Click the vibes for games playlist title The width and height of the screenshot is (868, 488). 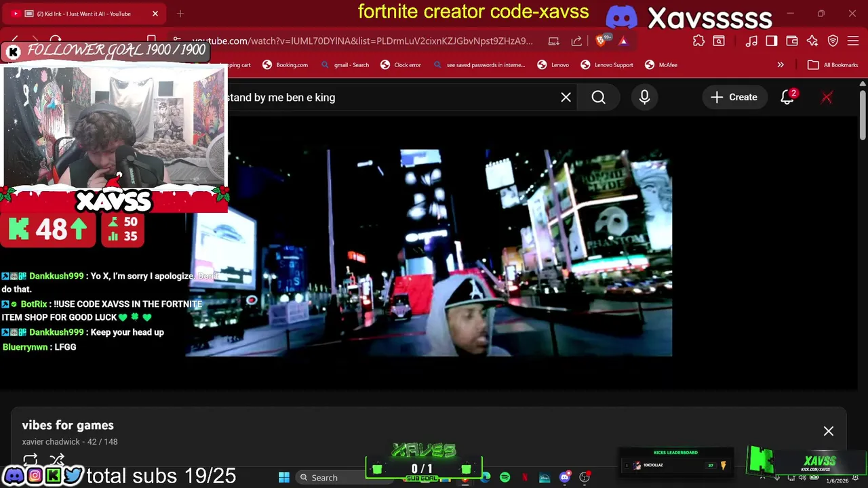point(68,425)
